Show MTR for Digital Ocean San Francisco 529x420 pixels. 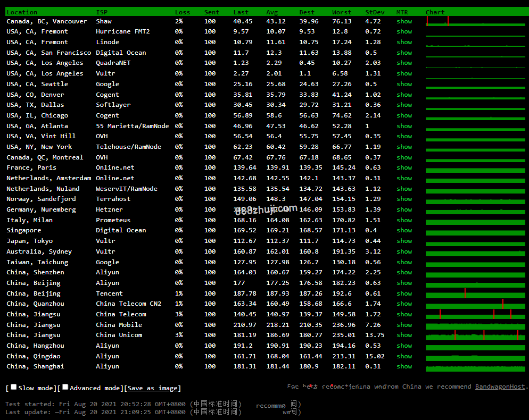point(404,53)
